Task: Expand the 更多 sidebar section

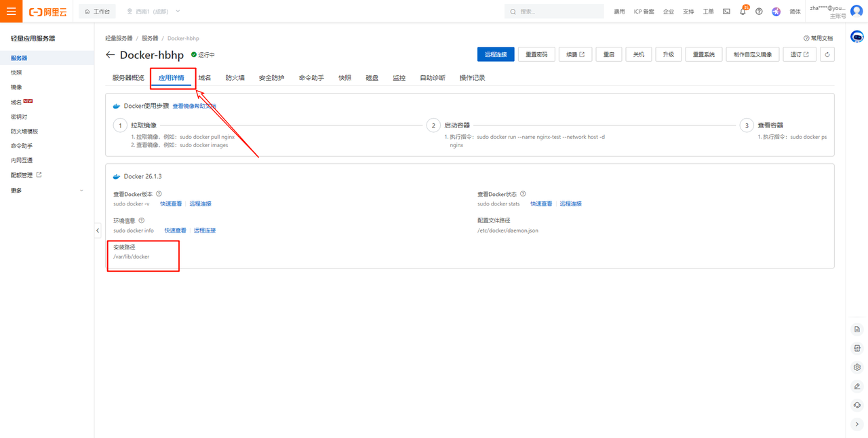Action: point(46,191)
